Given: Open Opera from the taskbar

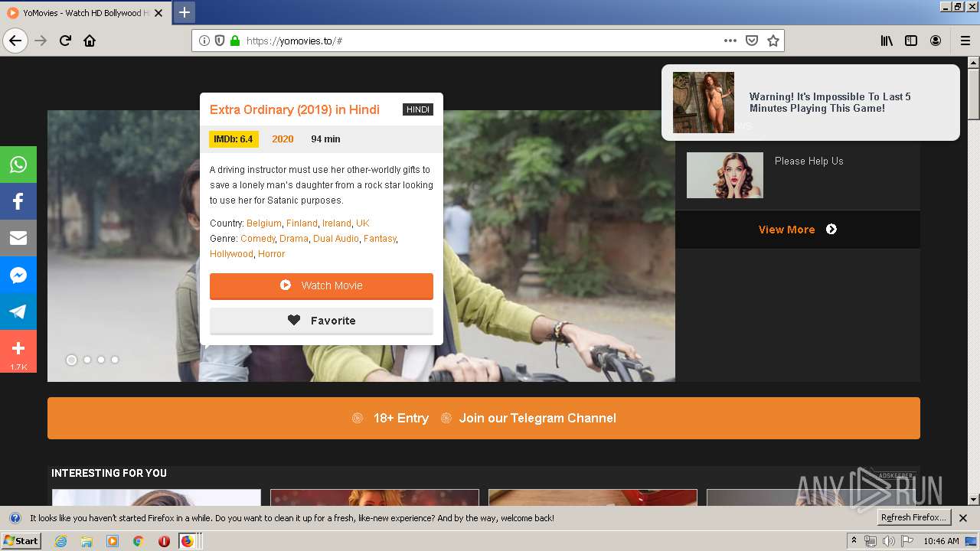Looking at the screenshot, I should pyautogui.click(x=164, y=541).
